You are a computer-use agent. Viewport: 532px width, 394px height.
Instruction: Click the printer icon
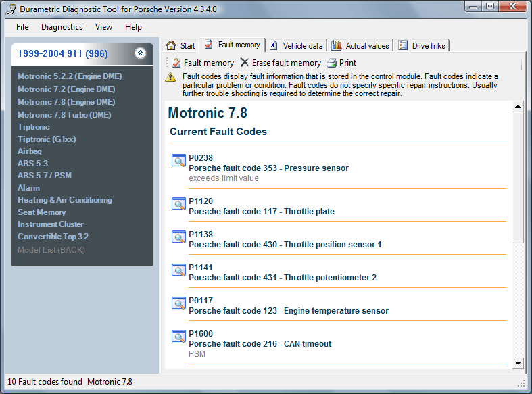[331, 63]
